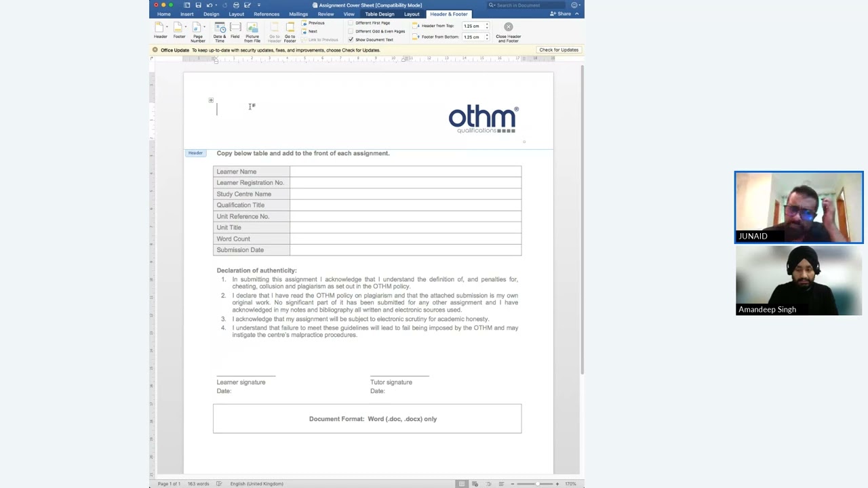The width and height of the screenshot is (868, 488).
Task: Select JUNAID's video thumbnail
Action: click(x=799, y=207)
